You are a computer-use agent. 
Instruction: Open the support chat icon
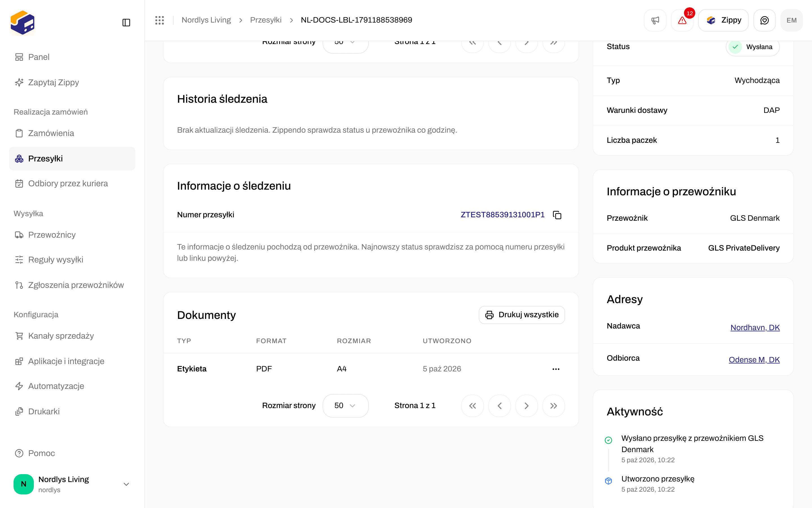pyautogui.click(x=764, y=20)
